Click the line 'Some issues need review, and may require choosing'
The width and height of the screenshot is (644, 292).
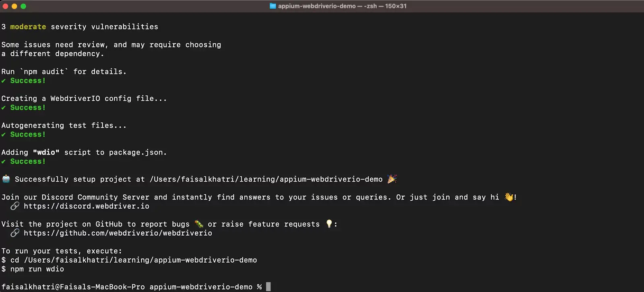pyautogui.click(x=111, y=45)
